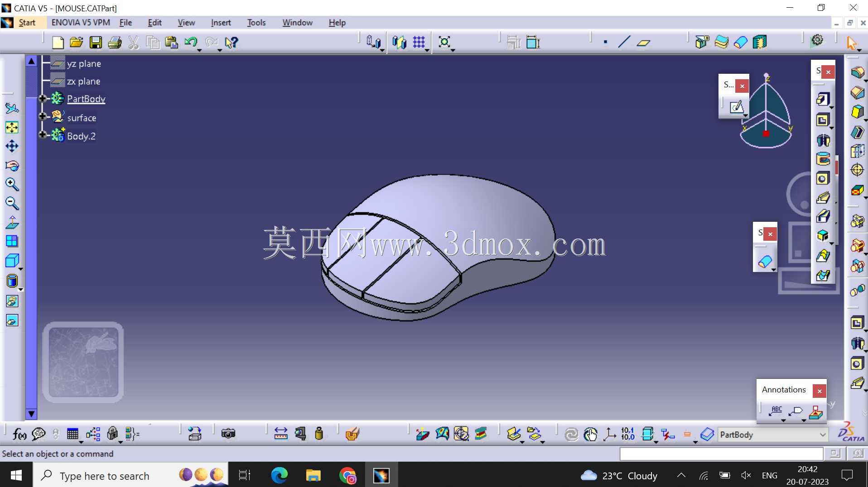Open Microsoft Edge from the taskbar
The image size is (868, 487).
pyautogui.click(x=279, y=475)
